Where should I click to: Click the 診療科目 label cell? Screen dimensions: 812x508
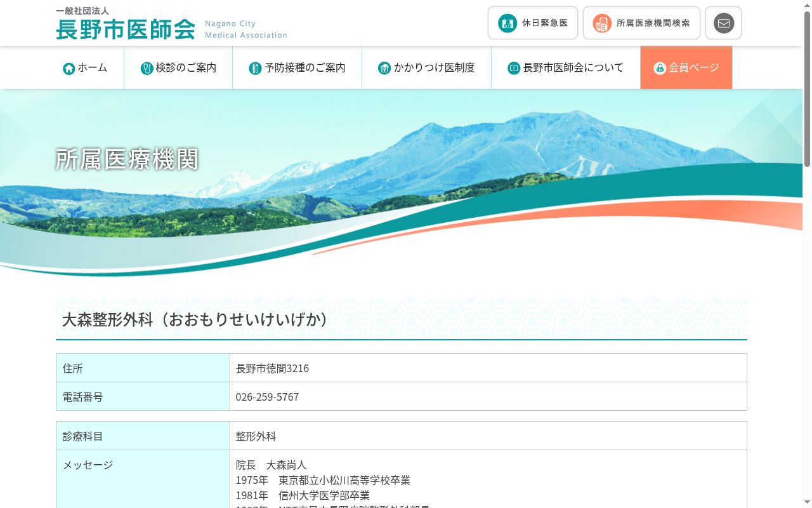[x=143, y=436]
